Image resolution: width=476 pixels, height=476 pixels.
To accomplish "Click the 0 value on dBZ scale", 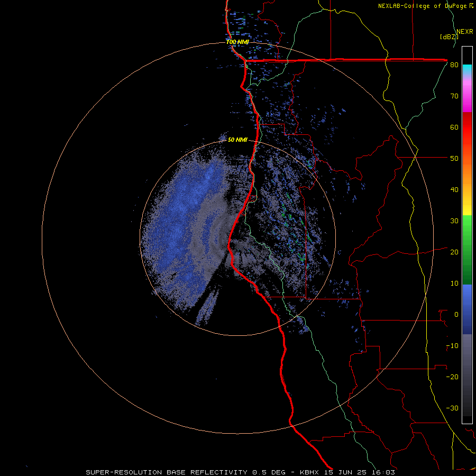I will (456, 315).
